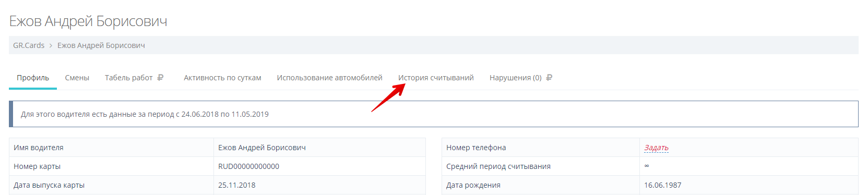This screenshot has width=868, height=195.
Task: Click the ruble icon beside Табель работ
Action: click(x=160, y=78)
